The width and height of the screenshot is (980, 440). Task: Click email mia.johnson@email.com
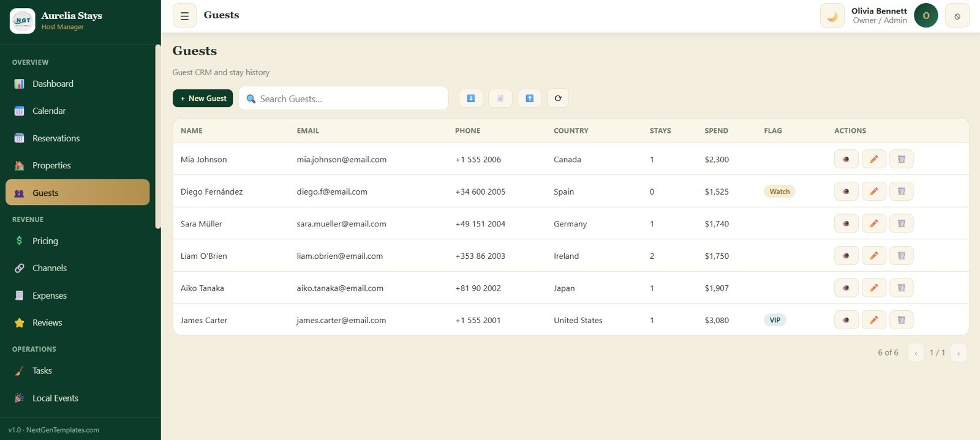[x=342, y=160]
